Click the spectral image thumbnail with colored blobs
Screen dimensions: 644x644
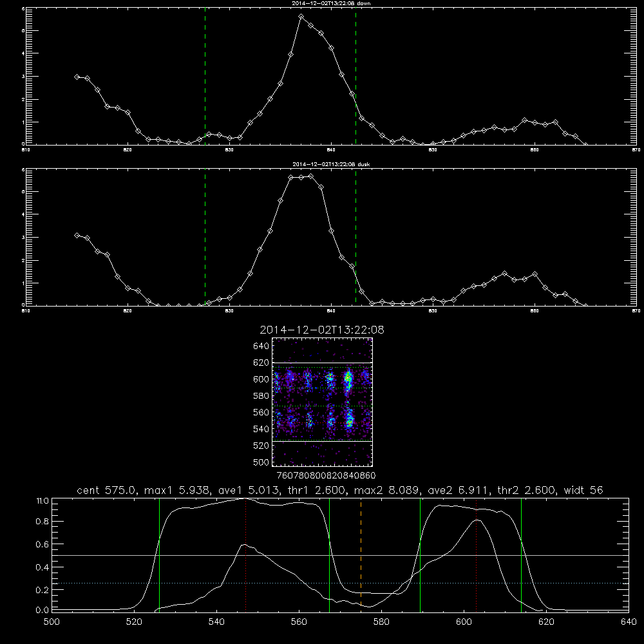[x=323, y=402]
